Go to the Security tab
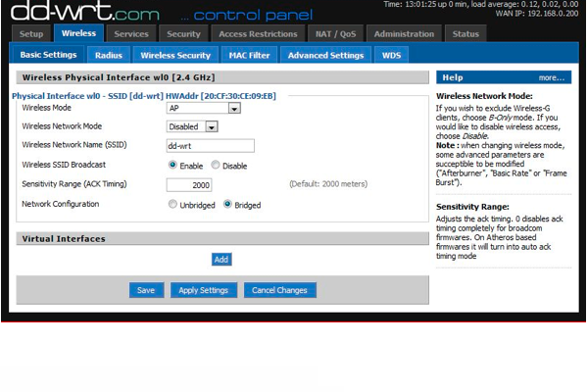Image resolution: width=588 pixels, height=392 pixels. pos(183,33)
